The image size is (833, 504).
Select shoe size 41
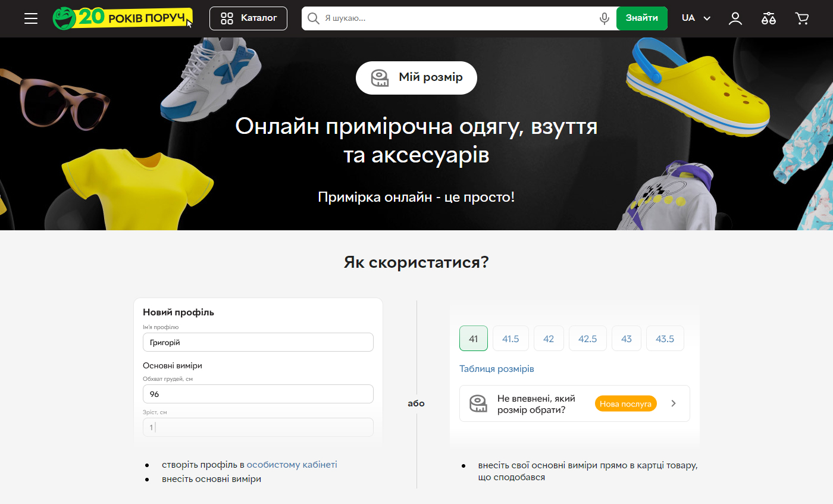pos(474,339)
